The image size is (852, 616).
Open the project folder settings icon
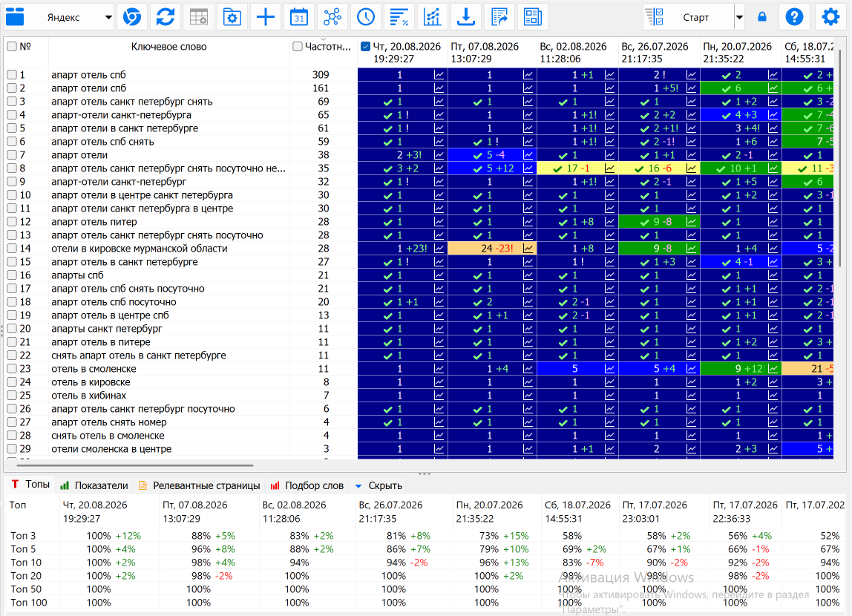coord(232,17)
